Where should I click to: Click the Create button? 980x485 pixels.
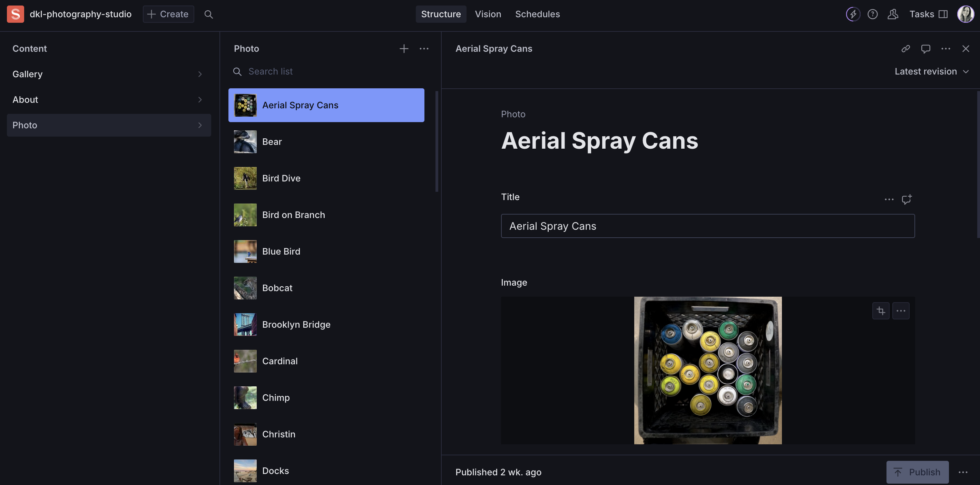(168, 14)
